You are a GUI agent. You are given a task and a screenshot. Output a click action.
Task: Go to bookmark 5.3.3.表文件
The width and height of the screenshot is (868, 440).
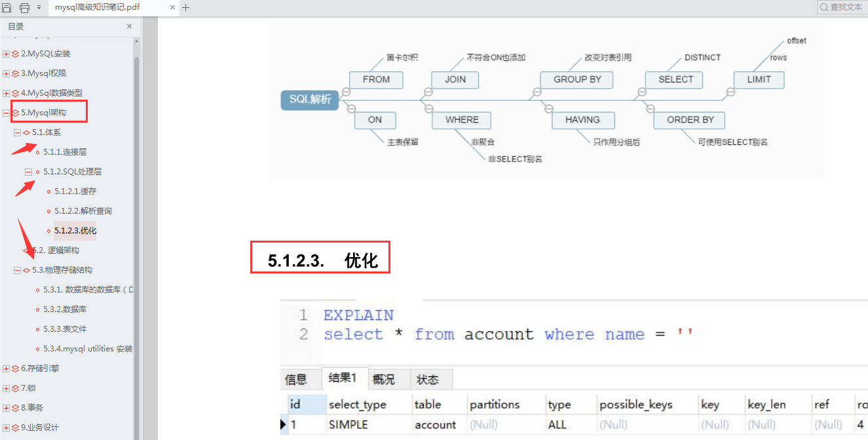pos(65,329)
